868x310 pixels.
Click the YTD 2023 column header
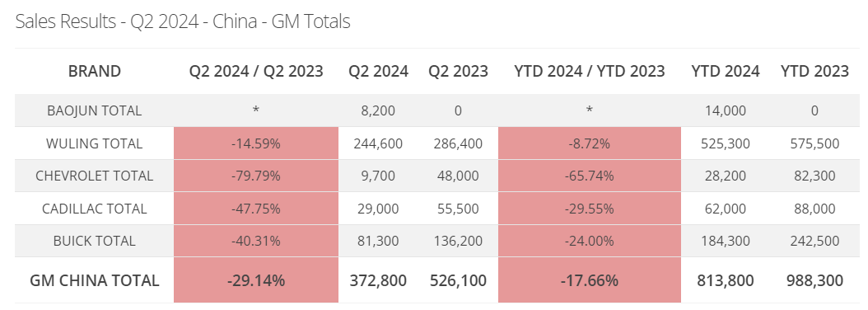click(x=814, y=71)
